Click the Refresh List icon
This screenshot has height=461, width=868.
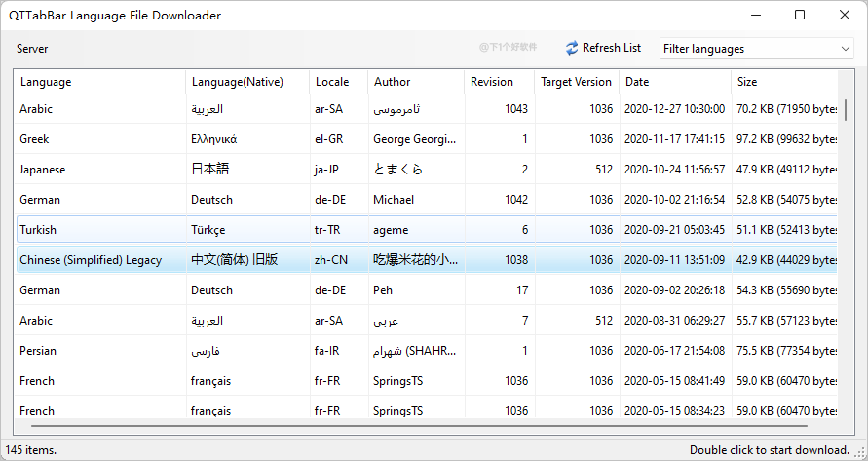572,48
